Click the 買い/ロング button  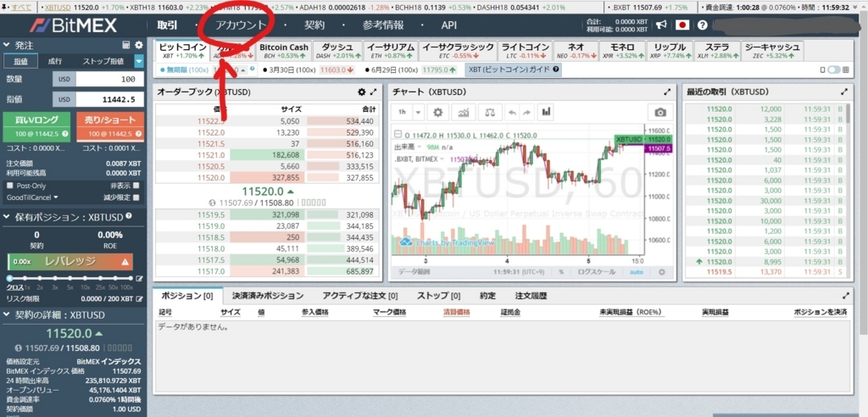tap(37, 127)
